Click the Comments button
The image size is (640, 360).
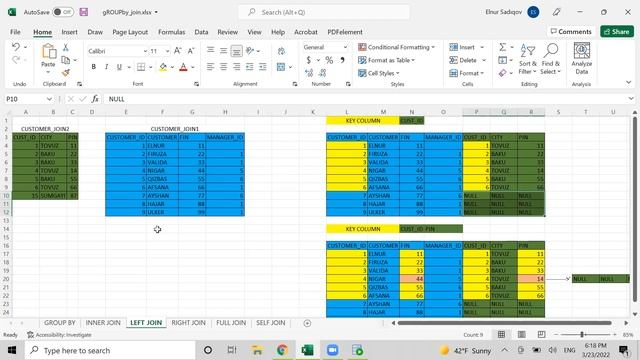[x=571, y=31]
